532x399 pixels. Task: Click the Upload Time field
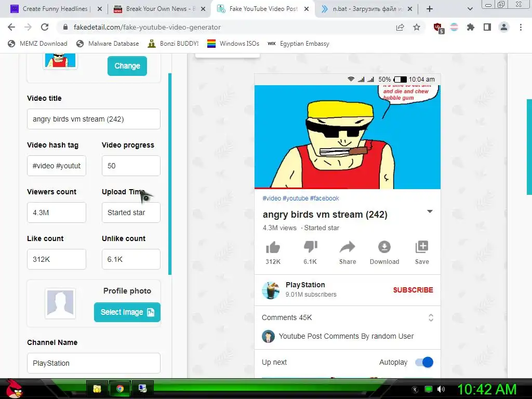point(131,212)
